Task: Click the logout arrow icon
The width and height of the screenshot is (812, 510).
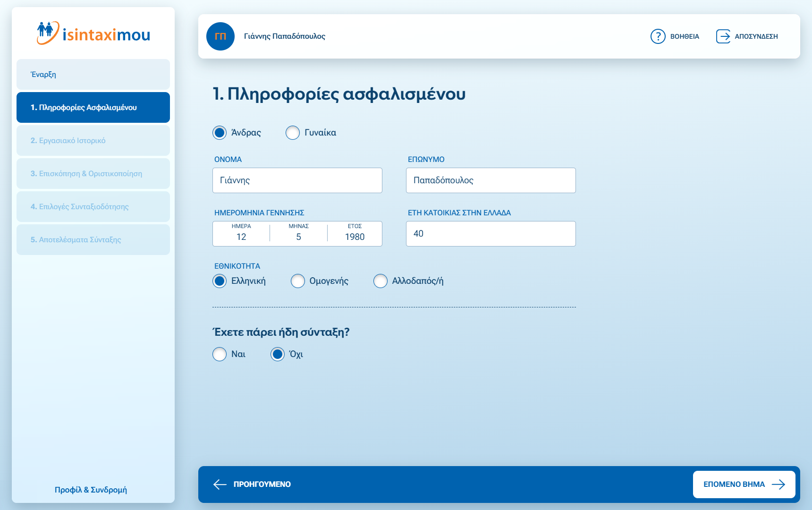Action: pos(723,36)
